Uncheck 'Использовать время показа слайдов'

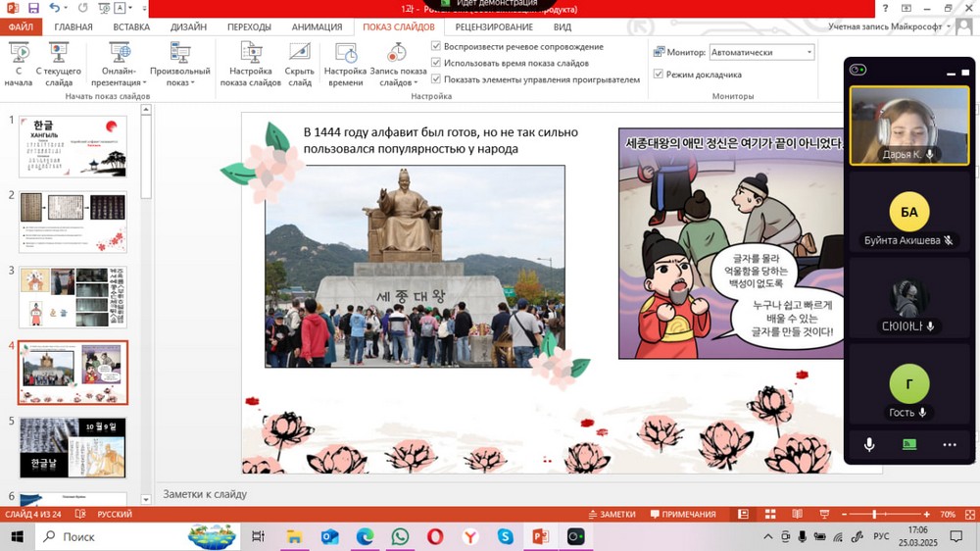tap(437, 63)
